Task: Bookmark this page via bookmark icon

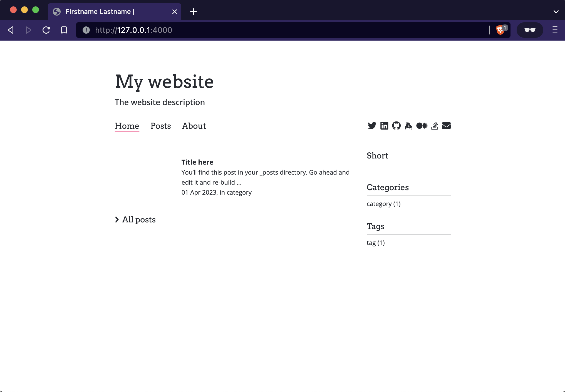Action: [64, 30]
